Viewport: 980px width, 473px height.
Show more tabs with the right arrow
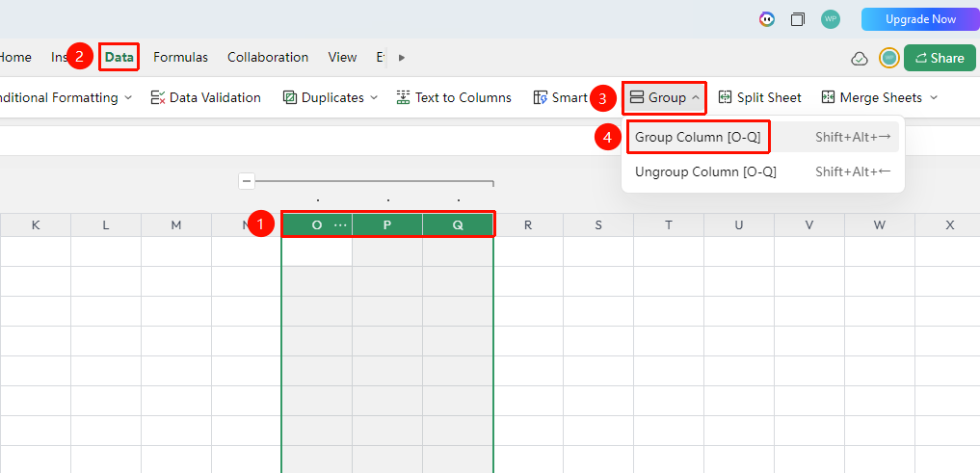tap(402, 58)
